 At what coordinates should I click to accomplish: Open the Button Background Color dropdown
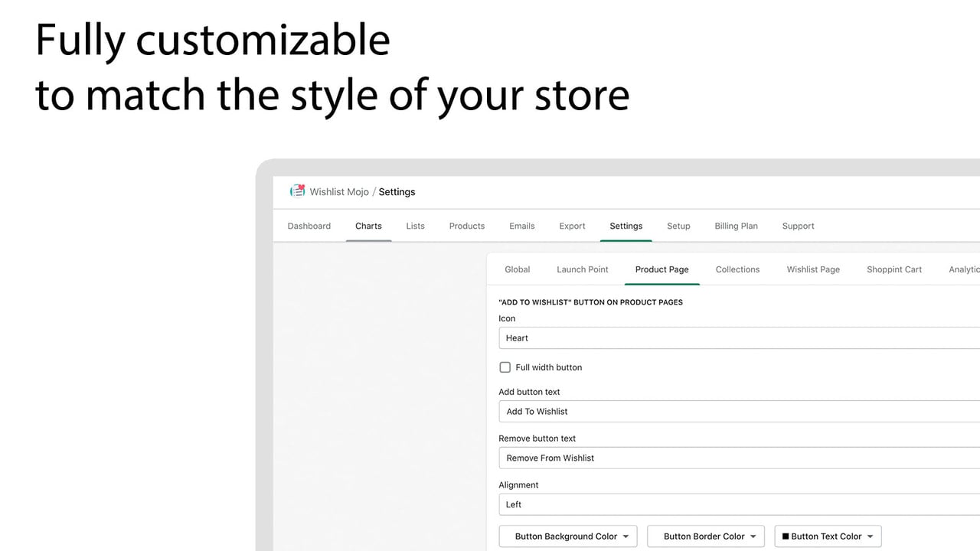(568, 536)
